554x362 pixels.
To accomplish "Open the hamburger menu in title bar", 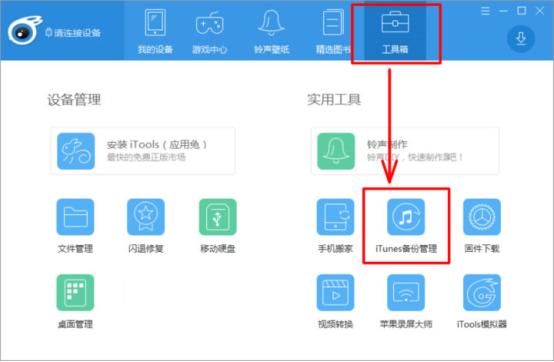I will pos(485,11).
